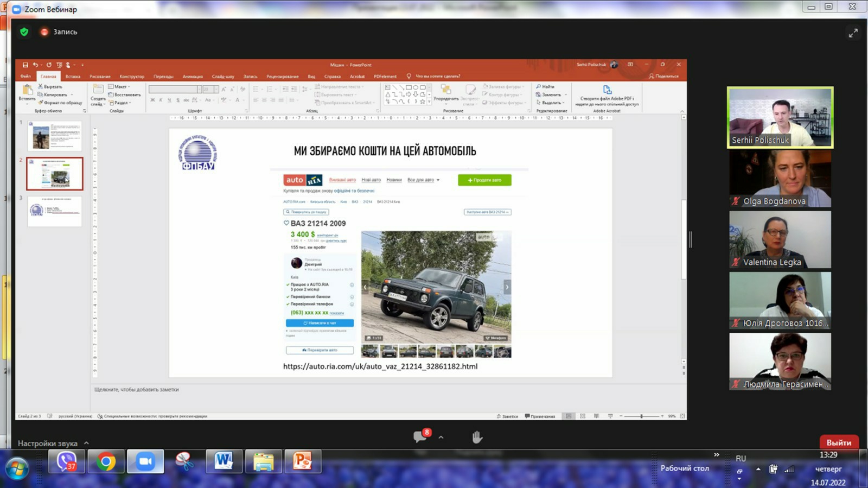This screenshot has height=488, width=868.
Task: Switch to Word in the taskbar
Action: click(224, 462)
